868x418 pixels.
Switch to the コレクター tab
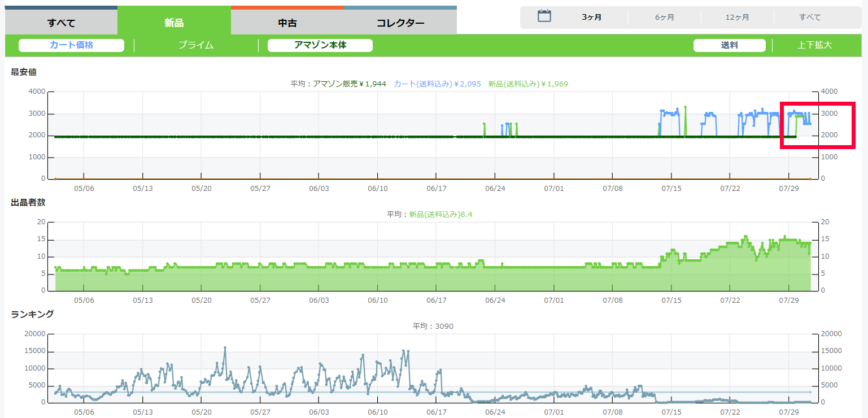coord(400,23)
